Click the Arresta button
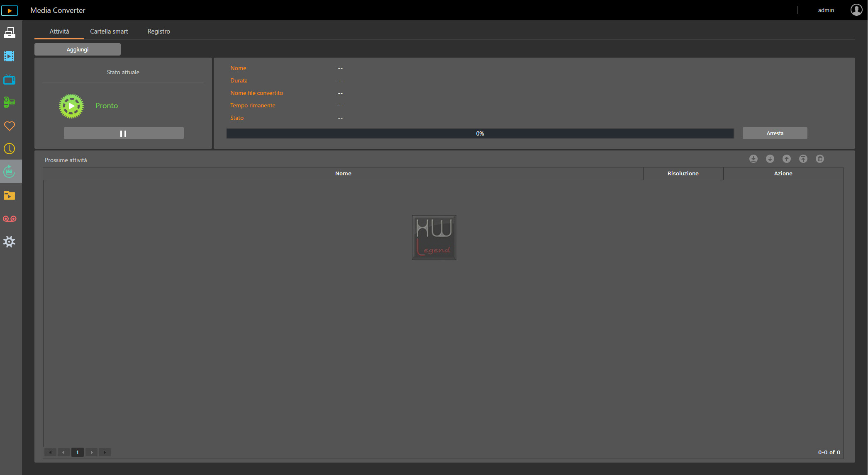The width and height of the screenshot is (868, 475). [775, 133]
